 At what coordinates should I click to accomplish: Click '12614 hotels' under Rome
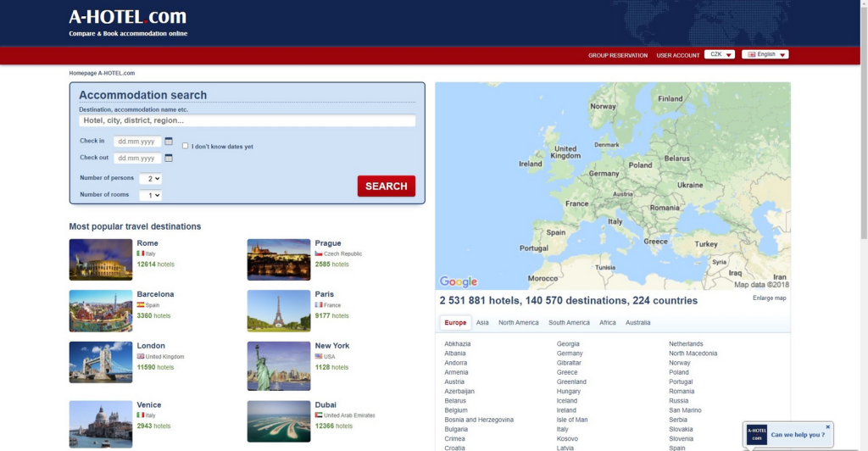(156, 264)
